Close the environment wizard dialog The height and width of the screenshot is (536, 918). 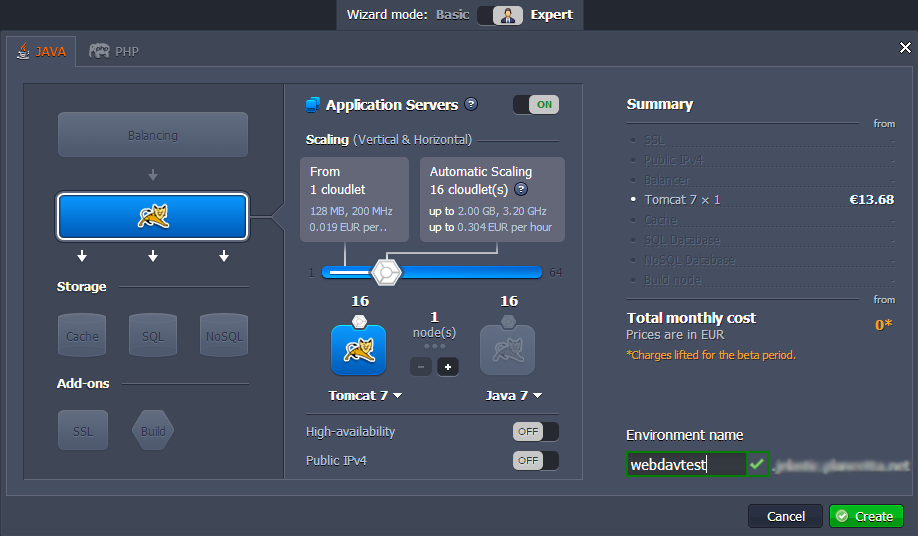[x=905, y=47]
